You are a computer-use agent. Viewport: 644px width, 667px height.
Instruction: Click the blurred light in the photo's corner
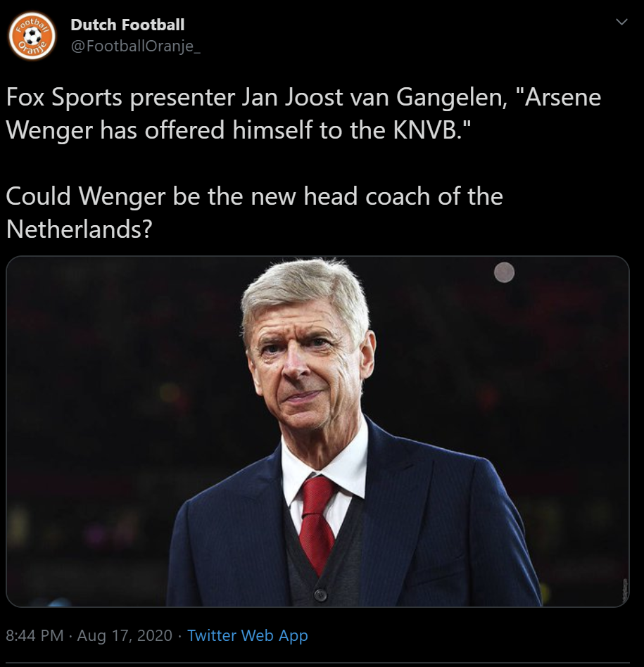(x=505, y=272)
